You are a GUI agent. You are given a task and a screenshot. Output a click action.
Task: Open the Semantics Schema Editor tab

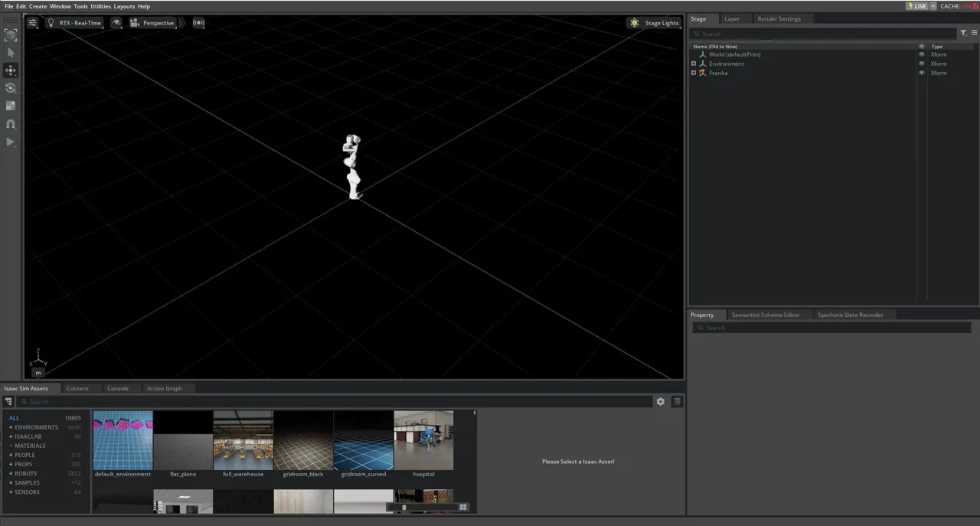pos(765,315)
